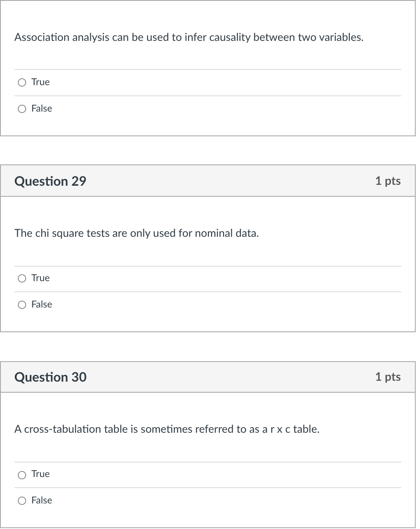Click the Question 29 header
This screenshot has height=529, width=420.
tap(51, 181)
